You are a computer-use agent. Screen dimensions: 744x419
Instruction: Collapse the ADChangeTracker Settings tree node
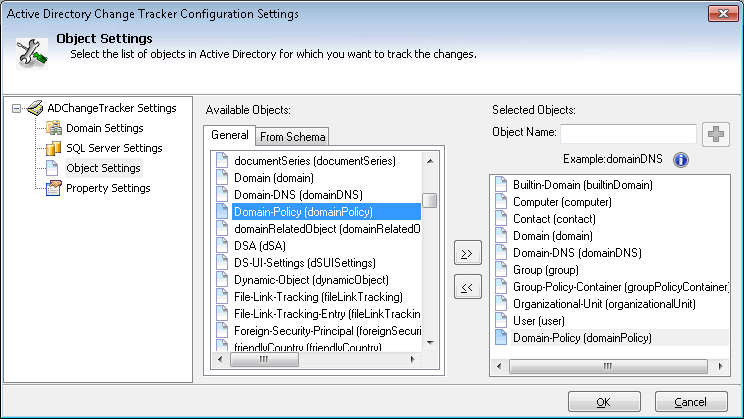[x=17, y=109]
